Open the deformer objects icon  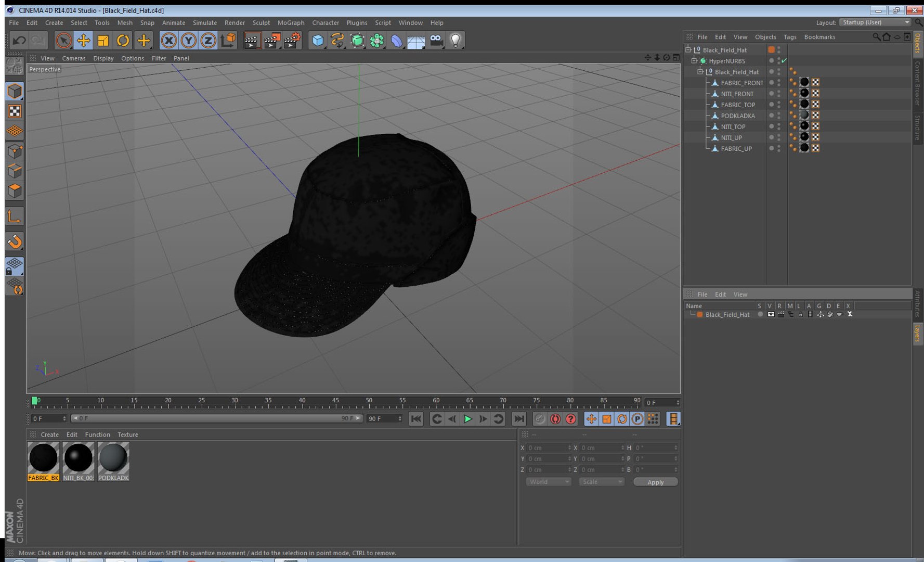point(397,41)
